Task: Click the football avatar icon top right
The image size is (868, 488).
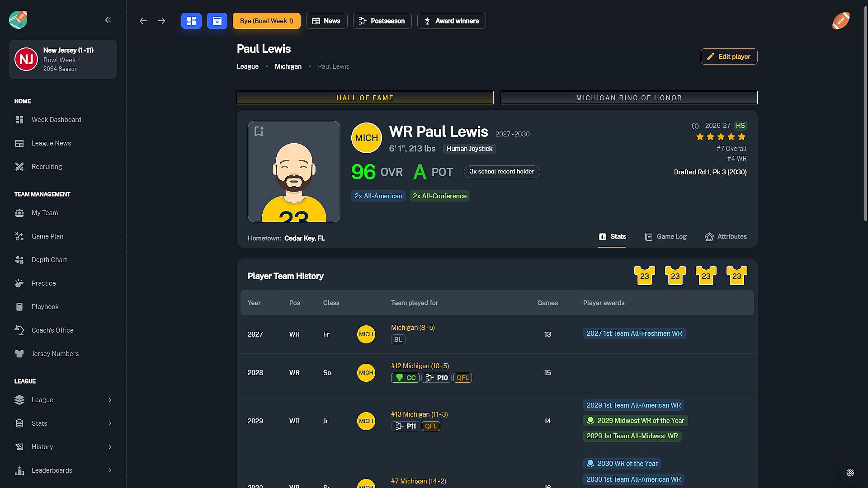Action: tap(841, 21)
